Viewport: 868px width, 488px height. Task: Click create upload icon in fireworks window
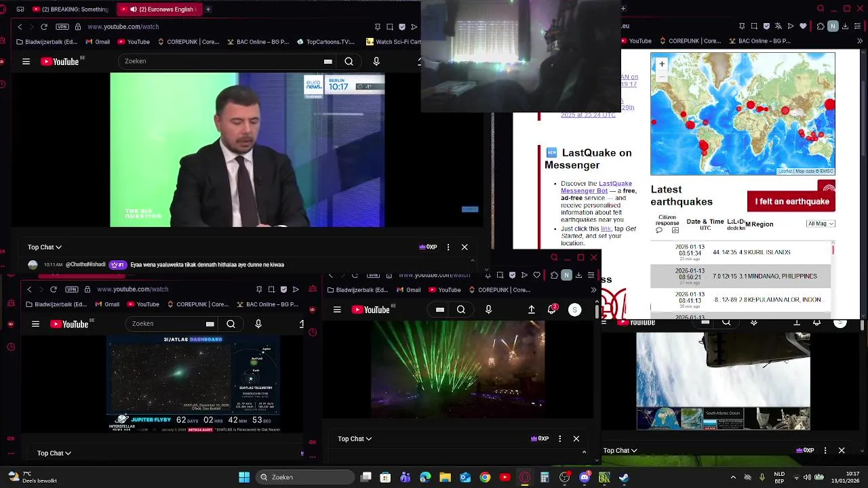click(532, 310)
